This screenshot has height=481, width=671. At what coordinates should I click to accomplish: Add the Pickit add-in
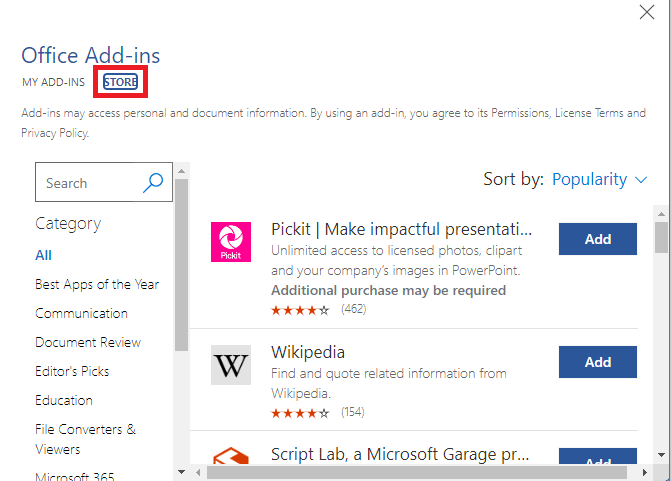pyautogui.click(x=597, y=239)
